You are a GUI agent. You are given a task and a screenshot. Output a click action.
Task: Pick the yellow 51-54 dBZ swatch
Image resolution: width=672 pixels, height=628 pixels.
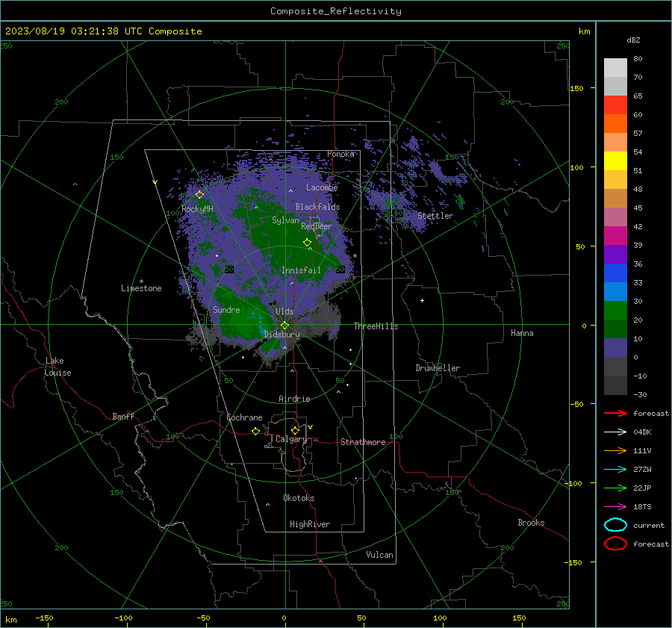[615, 161]
